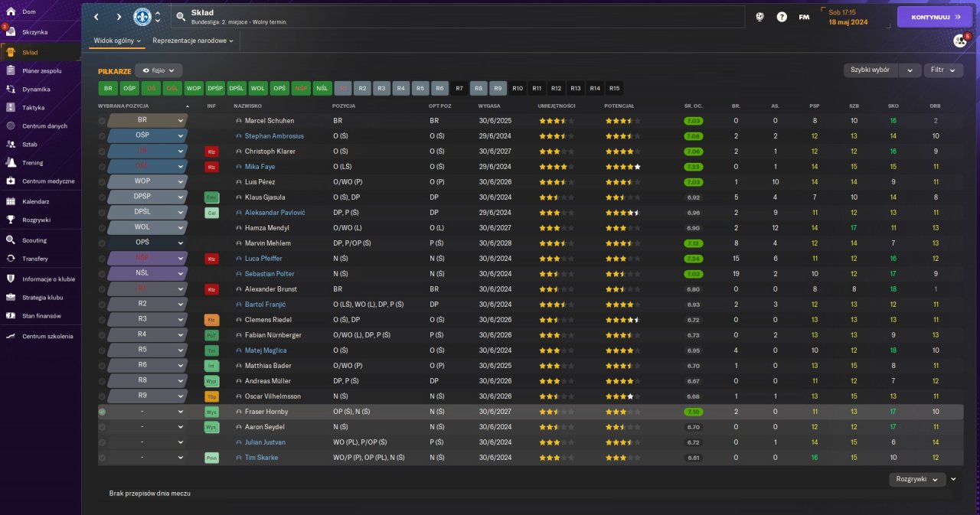Click Klaus Gjasula's Emi info badge
This screenshot has width=980, height=515.
pos(212,197)
